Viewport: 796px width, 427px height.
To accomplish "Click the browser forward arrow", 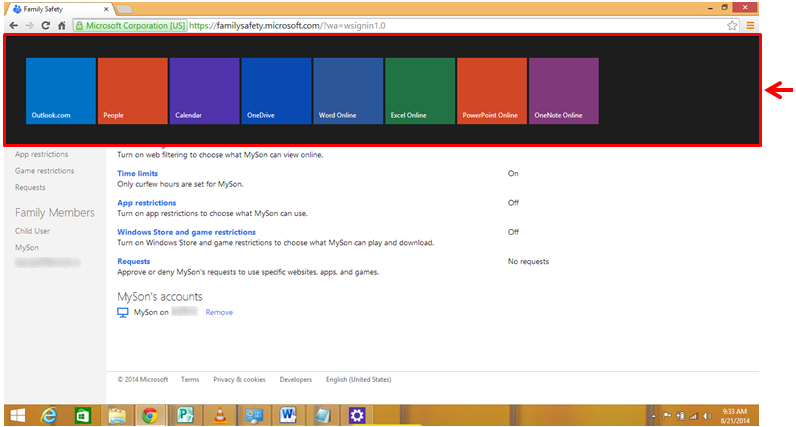I will (x=29, y=25).
